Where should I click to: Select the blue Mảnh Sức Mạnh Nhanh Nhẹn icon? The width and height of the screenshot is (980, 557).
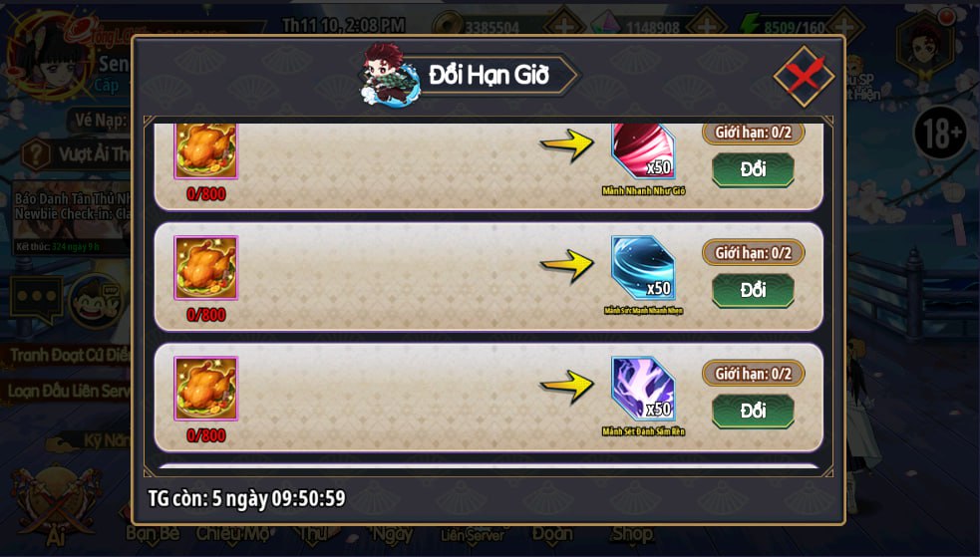[x=643, y=268]
